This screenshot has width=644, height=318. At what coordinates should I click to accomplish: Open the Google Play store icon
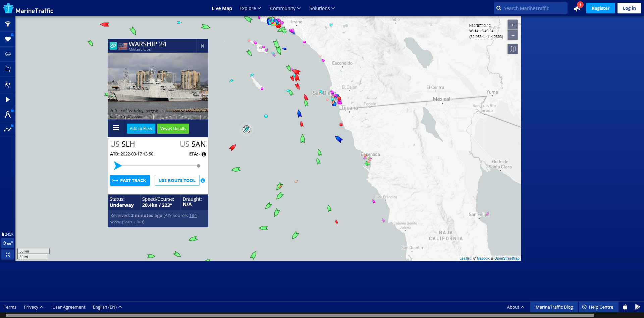(638, 307)
